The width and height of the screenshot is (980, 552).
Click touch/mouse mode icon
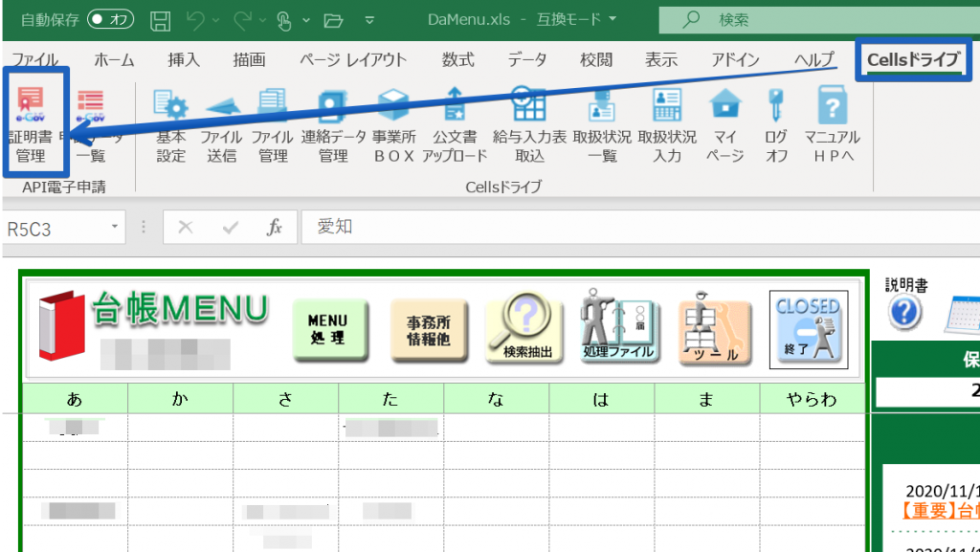(x=283, y=21)
